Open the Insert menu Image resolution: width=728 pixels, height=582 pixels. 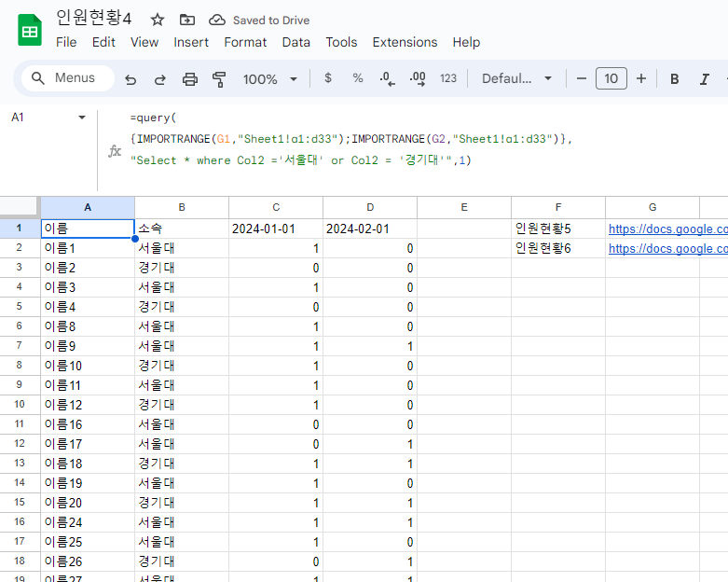pos(191,42)
